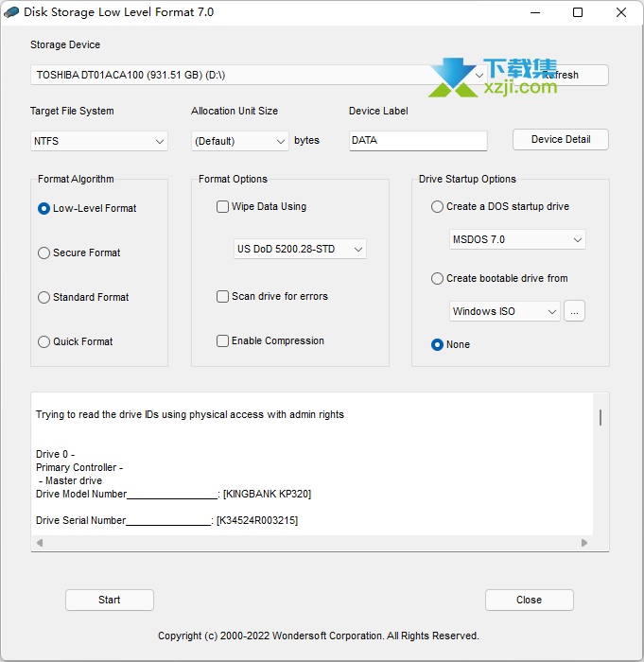Click the app icon in the title bar
Image resolution: width=644 pixels, height=662 pixels.
tap(11, 11)
